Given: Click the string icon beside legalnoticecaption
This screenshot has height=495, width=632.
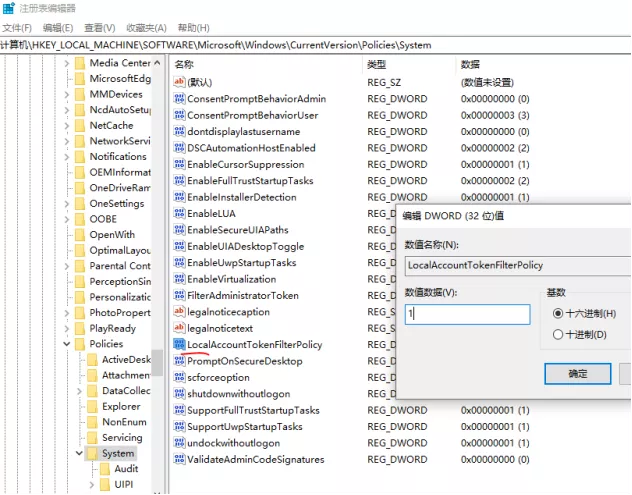Looking at the screenshot, I should (179, 312).
